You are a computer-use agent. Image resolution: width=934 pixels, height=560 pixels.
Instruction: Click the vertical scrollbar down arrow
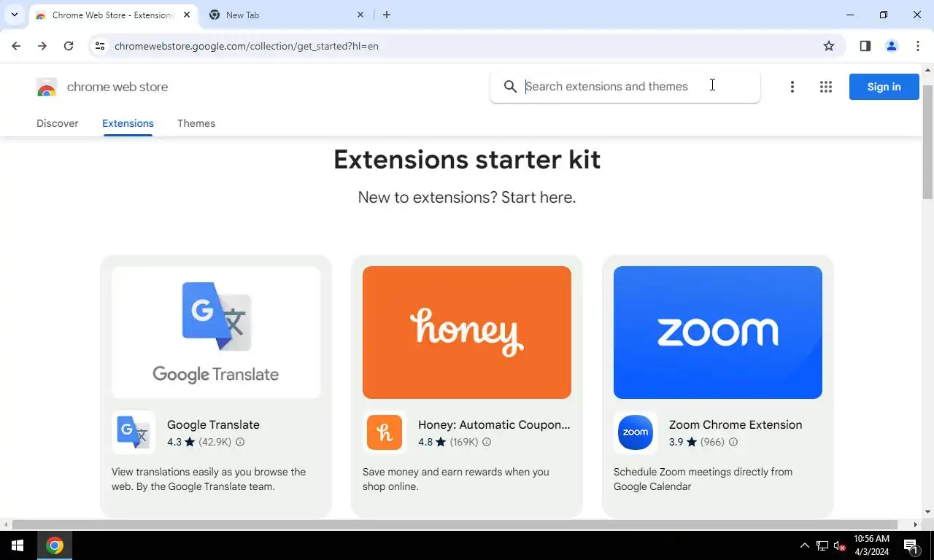(x=928, y=512)
